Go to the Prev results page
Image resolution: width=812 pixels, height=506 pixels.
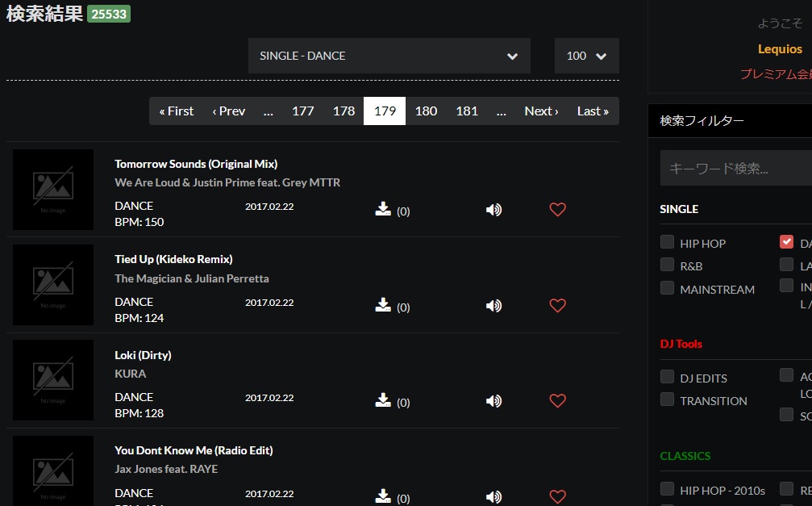[x=228, y=111]
